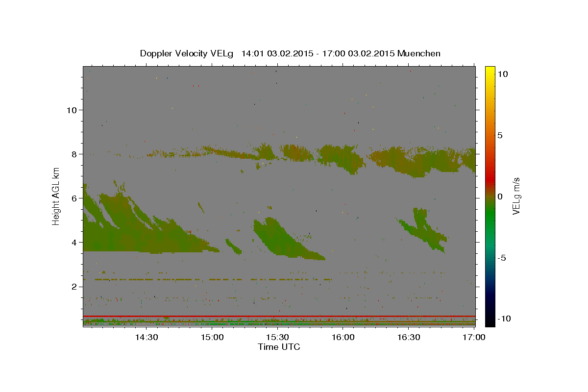Screen dimensions: 588x392
Task: Click the colorbar tick label 5
Action: 500,135
